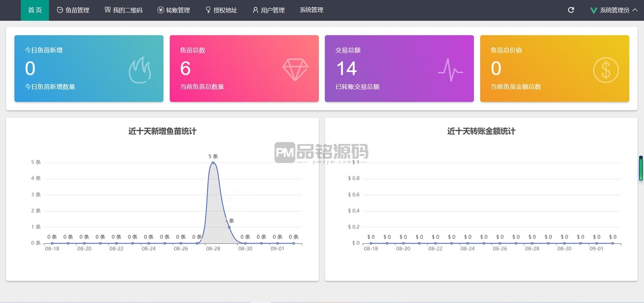Click the 我的二维码 shop icon
Screen dimensions: 644x303
pos(108,10)
